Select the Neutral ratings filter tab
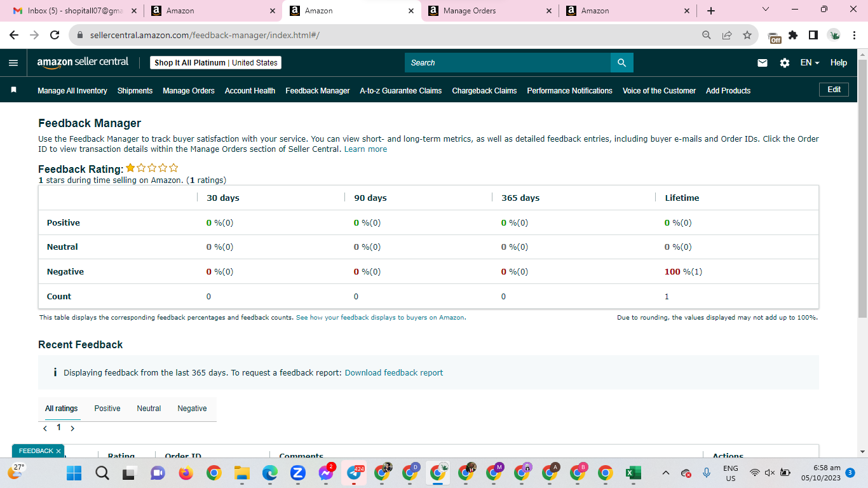Viewport: 868px width, 488px height. tap(149, 409)
